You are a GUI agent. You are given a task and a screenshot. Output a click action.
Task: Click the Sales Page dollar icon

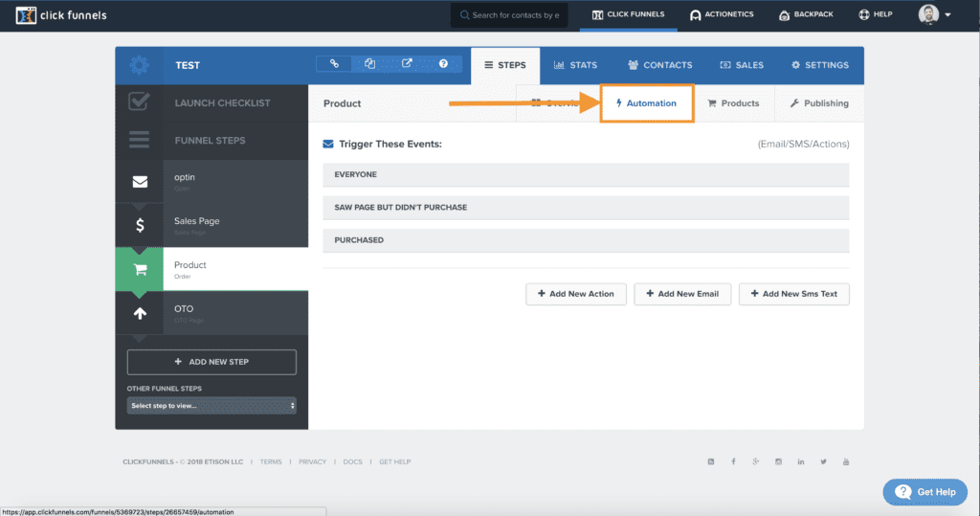140,225
